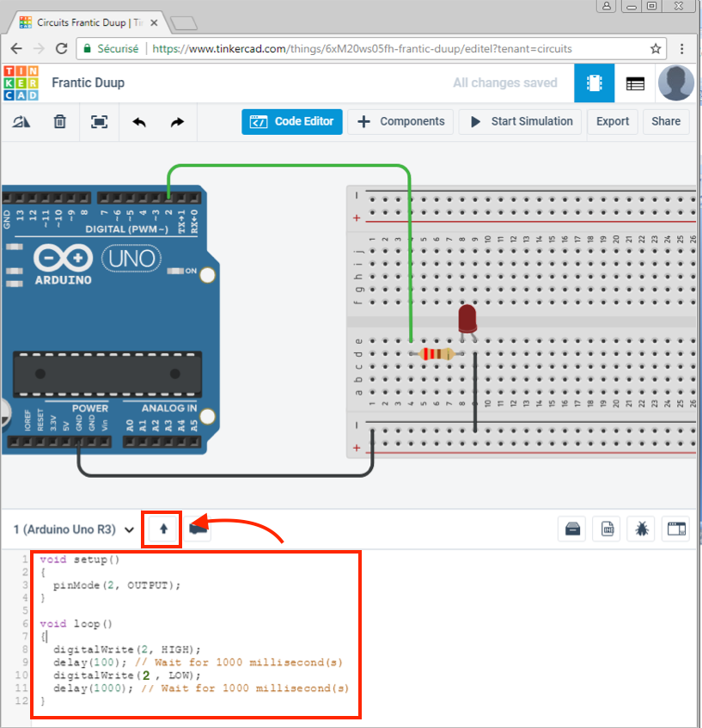Click the Arduino UNO logo on board
The image size is (702, 728).
click(x=131, y=259)
